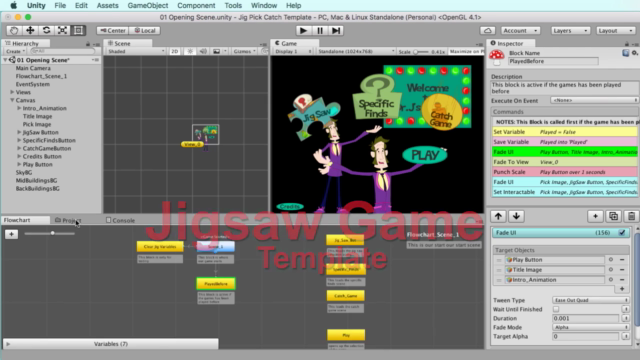Switch to the Project tab
The height and width of the screenshot is (360, 640).
click(x=68, y=220)
